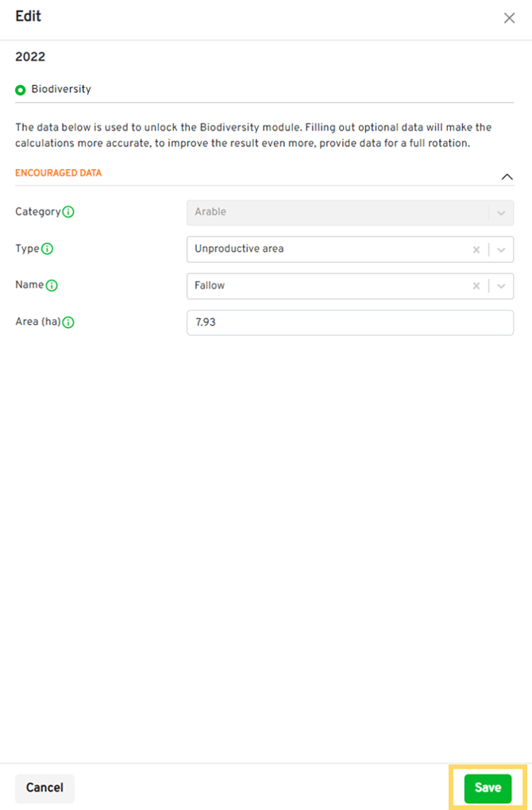Click the info icon next to Category

(x=68, y=212)
